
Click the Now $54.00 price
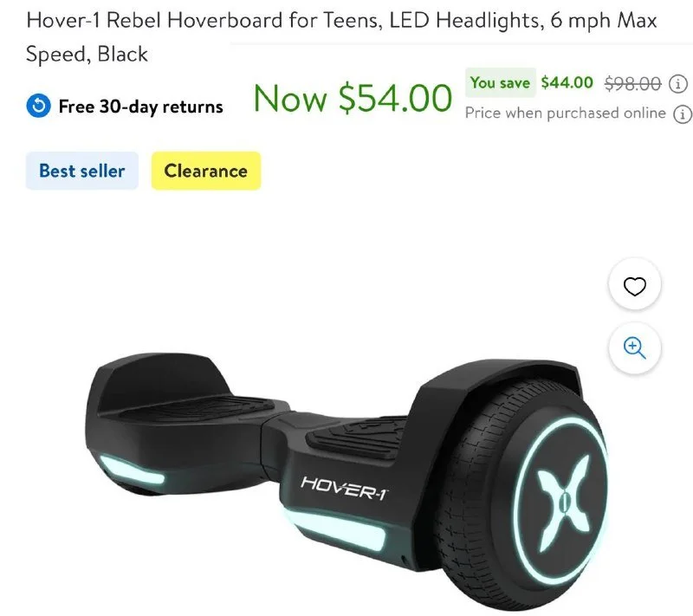point(353,98)
